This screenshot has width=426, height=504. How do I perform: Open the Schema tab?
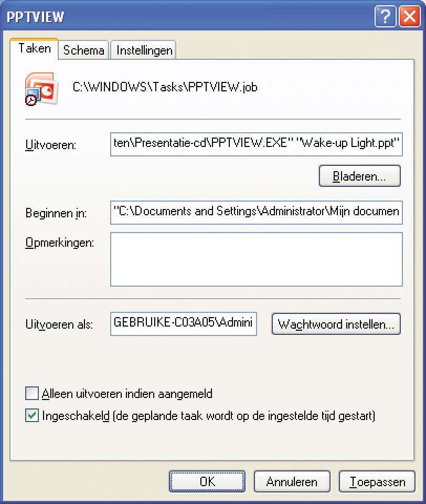(x=83, y=50)
